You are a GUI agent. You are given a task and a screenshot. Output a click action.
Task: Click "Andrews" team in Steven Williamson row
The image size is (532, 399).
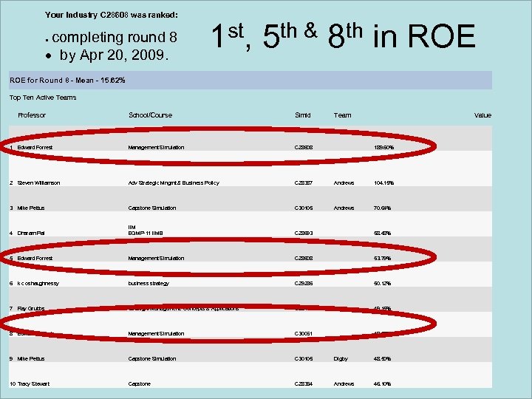[344, 183]
